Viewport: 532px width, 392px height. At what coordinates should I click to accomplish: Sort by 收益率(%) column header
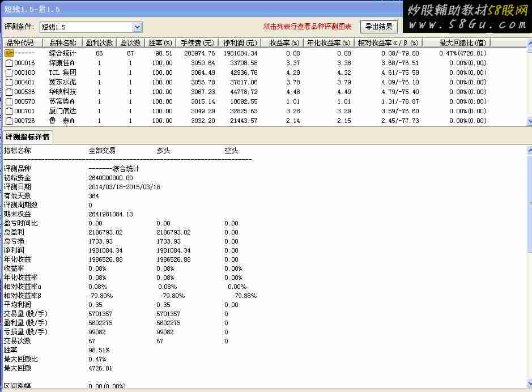[282, 42]
